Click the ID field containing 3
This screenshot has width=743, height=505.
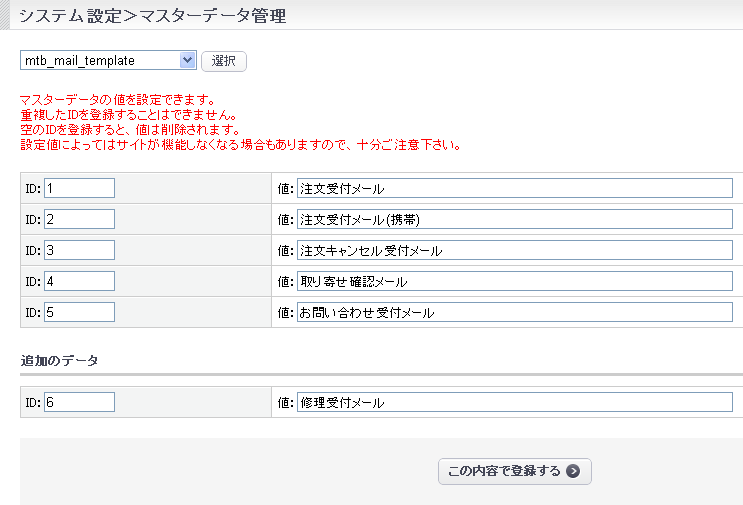80,250
